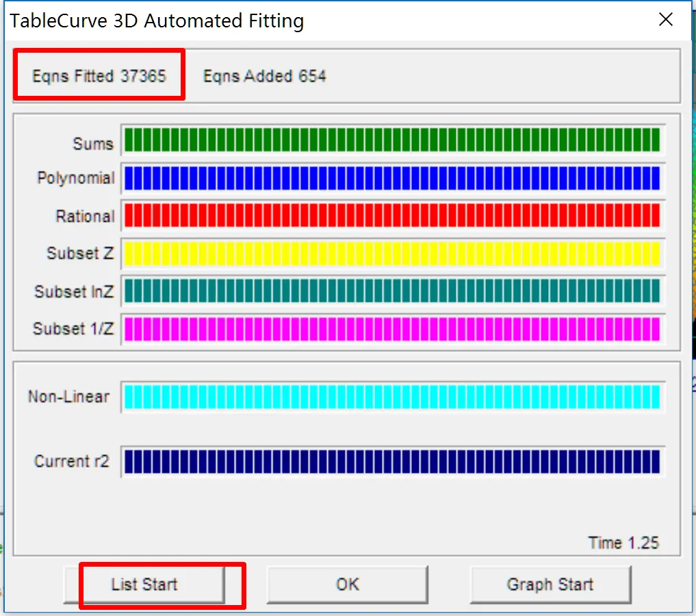Image resolution: width=696 pixels, height=616 pixels.
Task: Click the 'Subset lnZ' label
Action: point(74,292)
